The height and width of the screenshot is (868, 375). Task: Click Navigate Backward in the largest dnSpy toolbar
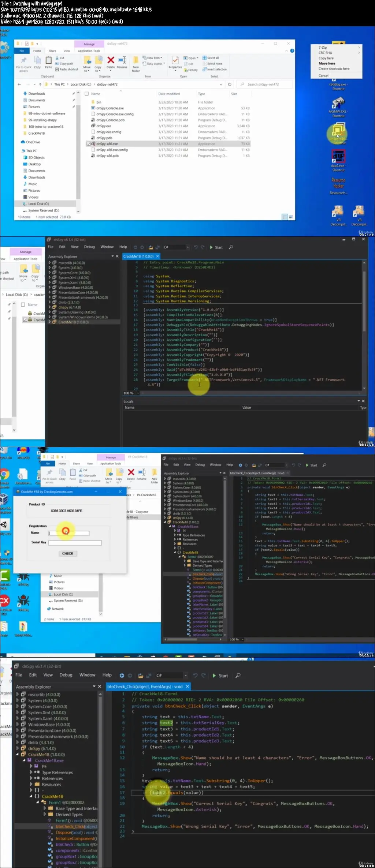122,676
